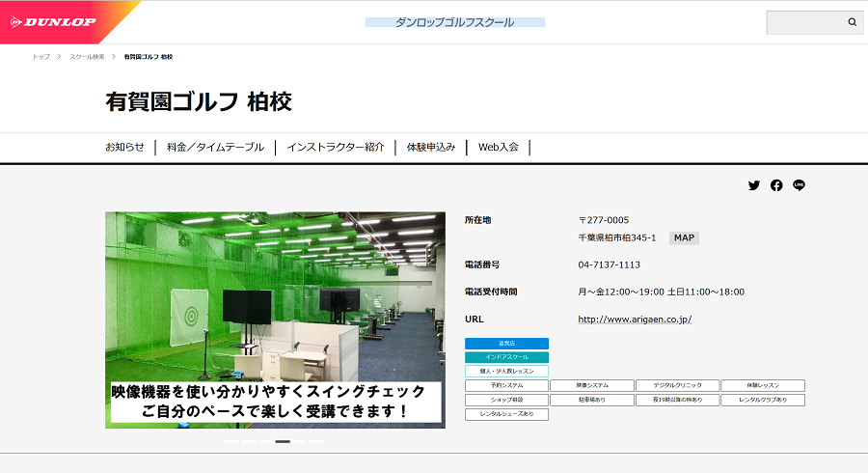
Task: Open 体験申込み tab
Action: [x=431, y=147]
